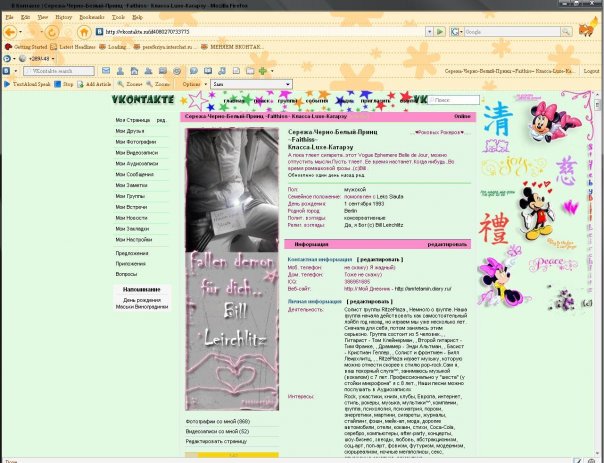Image resolution: width=604 pixels, height=463 pixels.
Task: Click the VKontakte toolbar music note icon
Action: (222, 70)
